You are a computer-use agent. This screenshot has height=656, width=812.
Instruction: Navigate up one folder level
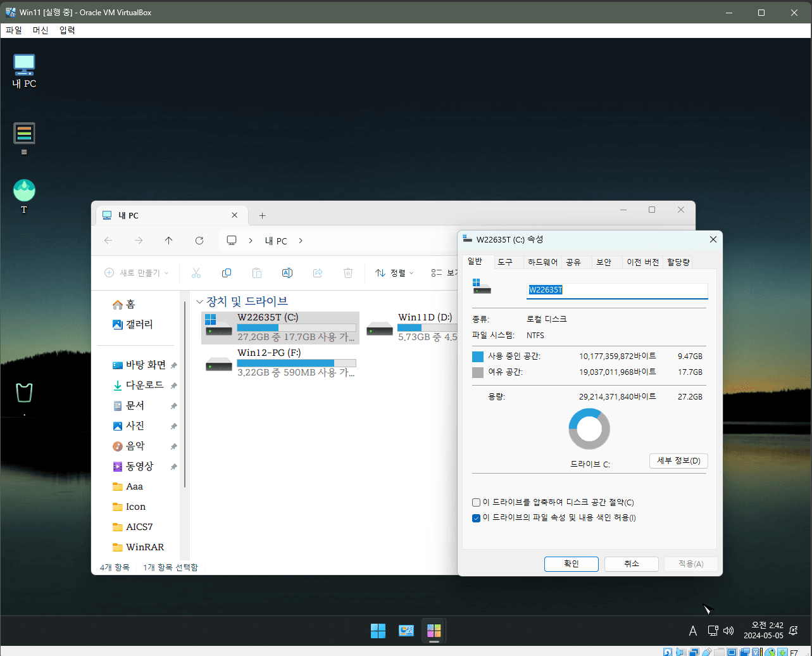[168, 241]
